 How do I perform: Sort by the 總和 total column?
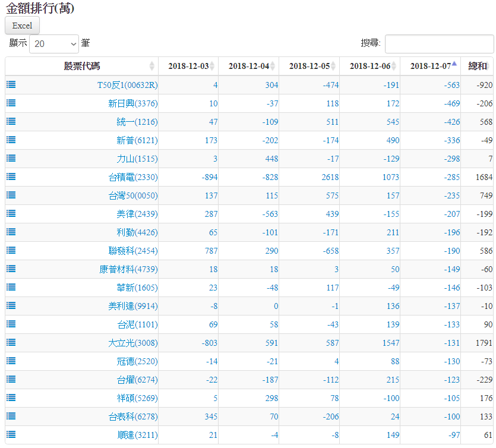(x=478, y=66)
